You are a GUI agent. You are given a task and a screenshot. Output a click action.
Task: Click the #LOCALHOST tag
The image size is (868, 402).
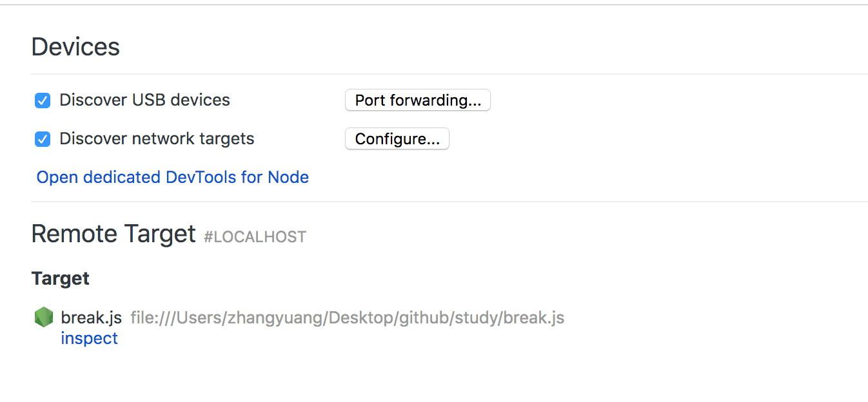pyautogui.click(x=255, y=237)
